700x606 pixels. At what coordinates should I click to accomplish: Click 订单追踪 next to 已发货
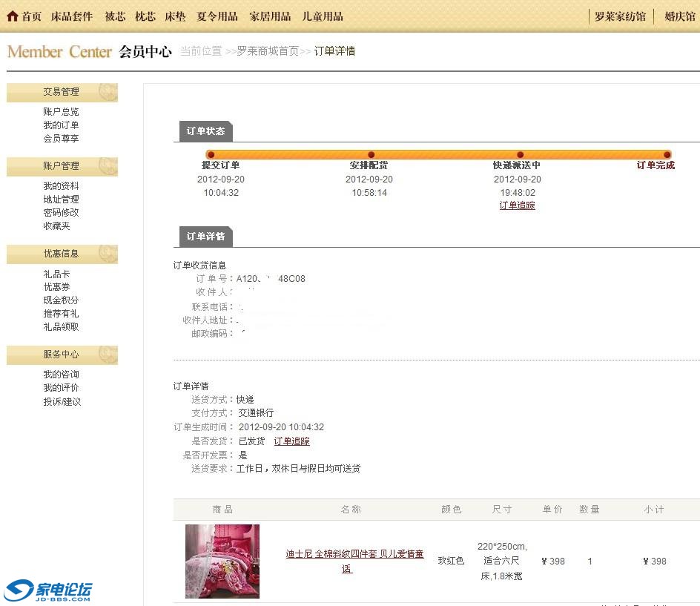(291, 441)
